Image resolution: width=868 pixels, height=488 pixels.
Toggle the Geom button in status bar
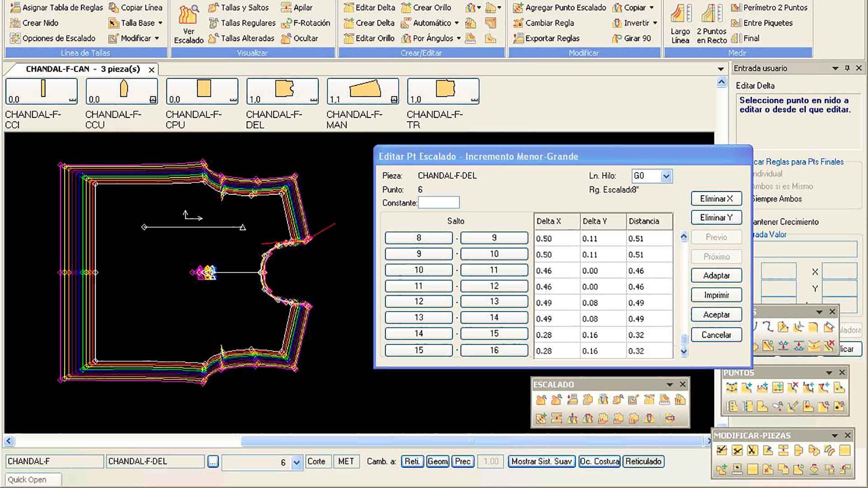tap(437, 461)
